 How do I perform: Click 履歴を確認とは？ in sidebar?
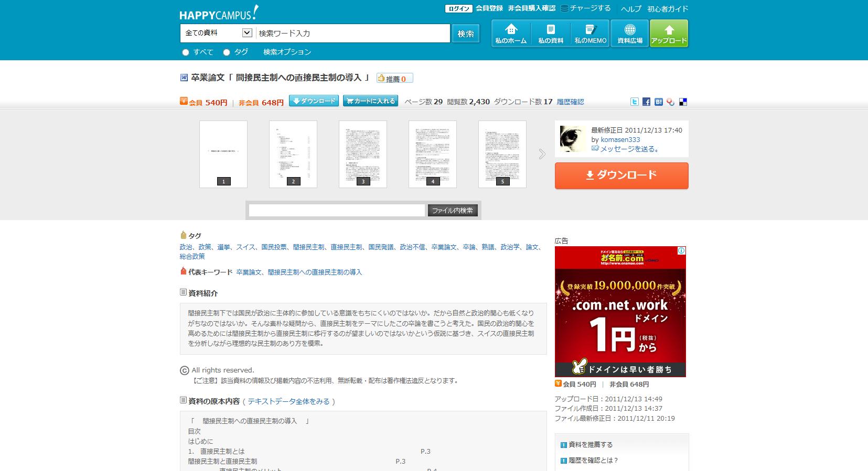[593, 461]
